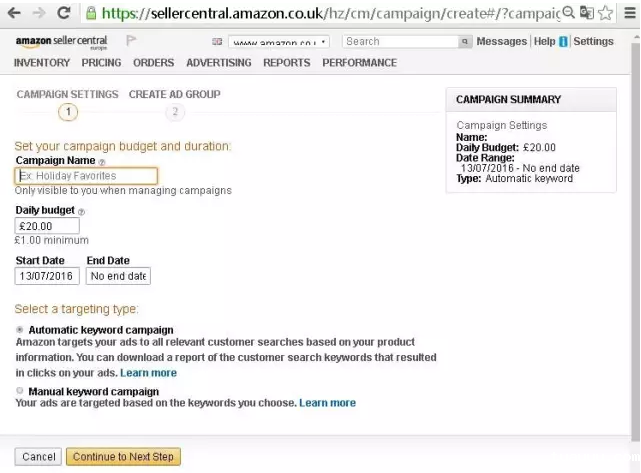Open the ADVERTISING menu
This screenshot has width=641, height=473.
(x=219, y=62)
